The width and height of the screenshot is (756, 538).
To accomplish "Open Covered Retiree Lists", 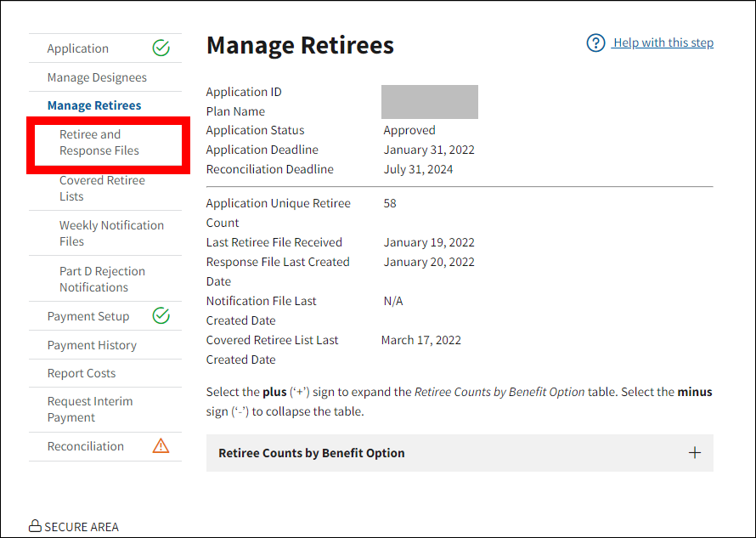I will 102,188.
